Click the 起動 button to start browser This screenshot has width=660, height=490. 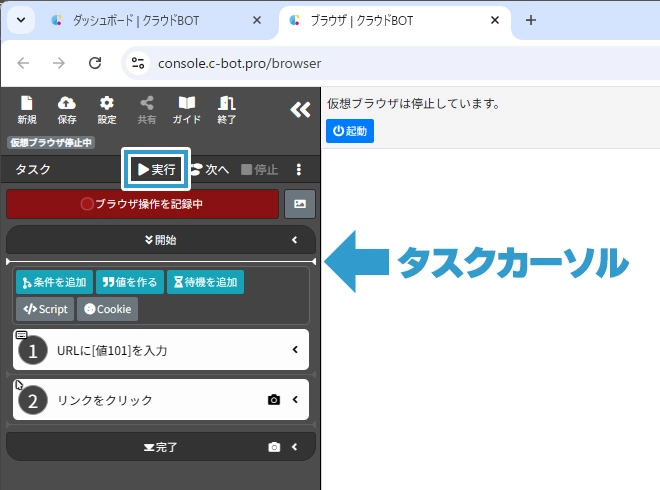point(349,131)
